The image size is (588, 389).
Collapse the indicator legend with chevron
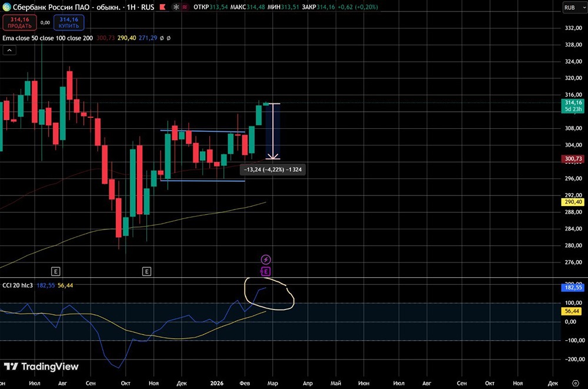tap(9, 50)
